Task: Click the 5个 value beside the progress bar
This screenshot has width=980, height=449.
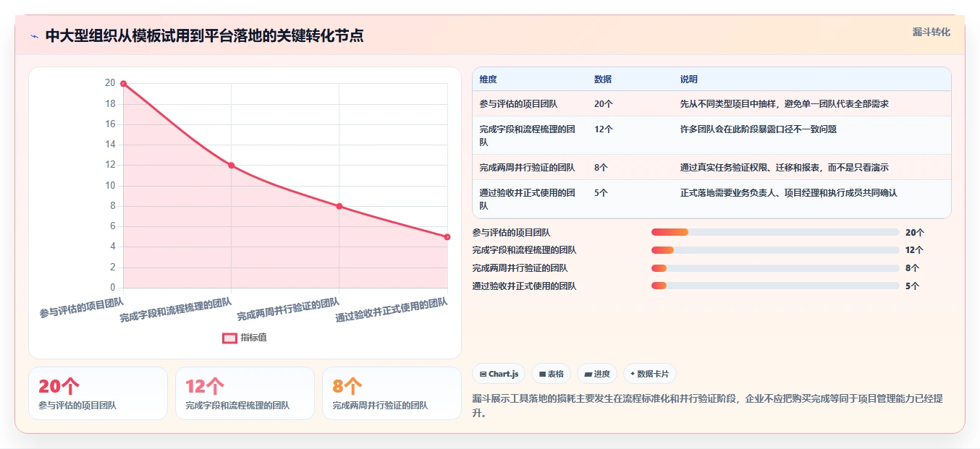Action: [912, 286]
